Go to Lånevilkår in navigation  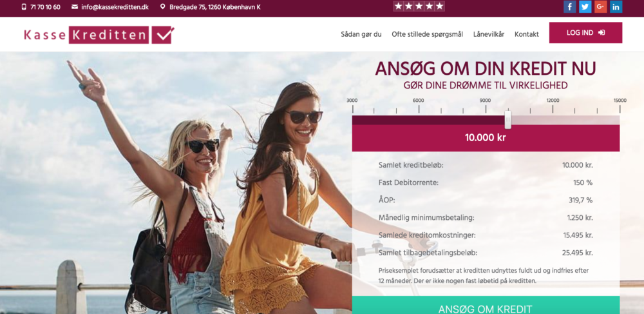489,35
